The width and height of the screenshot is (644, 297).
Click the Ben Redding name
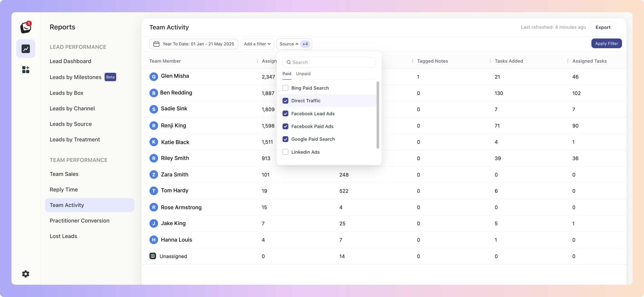coord(176,93)
